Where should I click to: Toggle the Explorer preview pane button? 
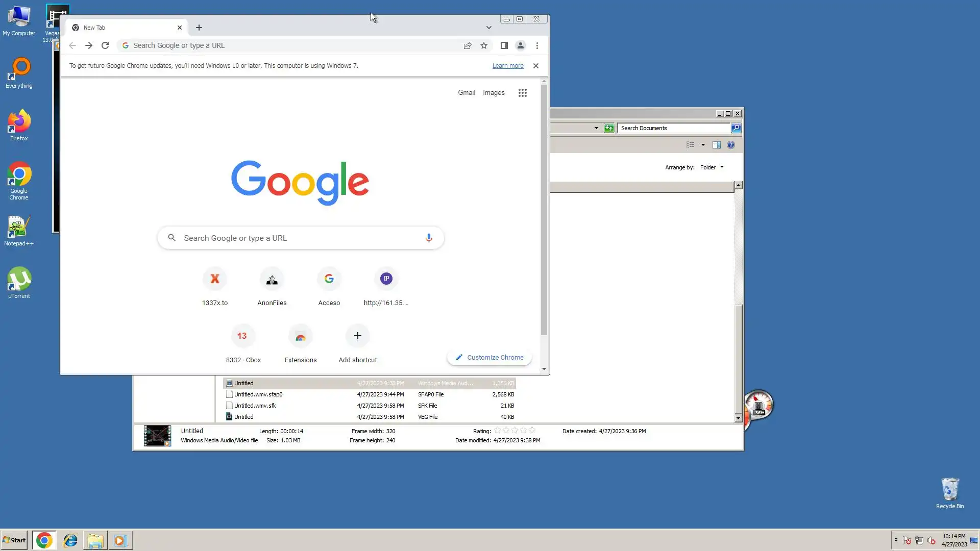717,145
